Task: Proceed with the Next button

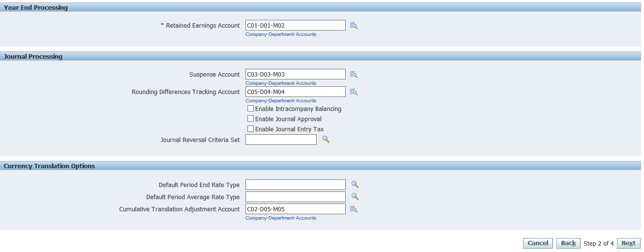Action: tap(628, 243)
